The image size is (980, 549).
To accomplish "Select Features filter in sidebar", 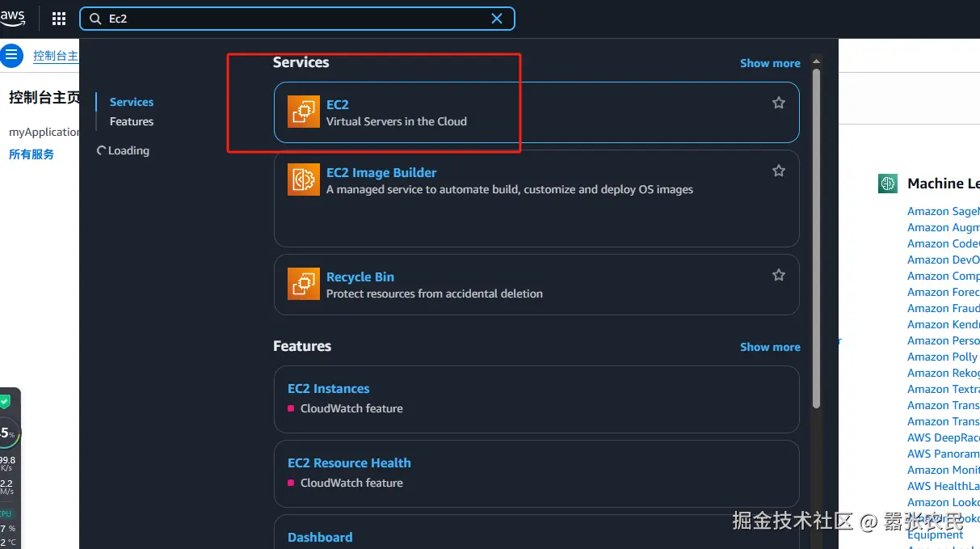I will coord(132,121).
